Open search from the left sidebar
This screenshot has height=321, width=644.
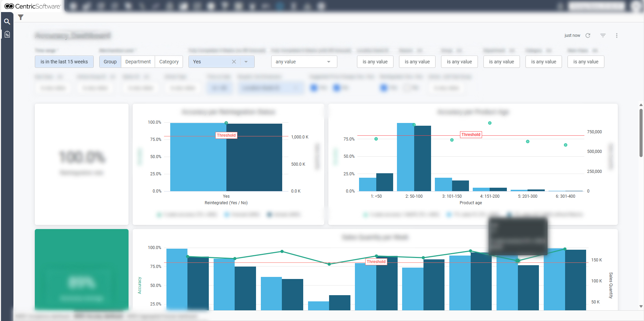[x=7, y=22]
